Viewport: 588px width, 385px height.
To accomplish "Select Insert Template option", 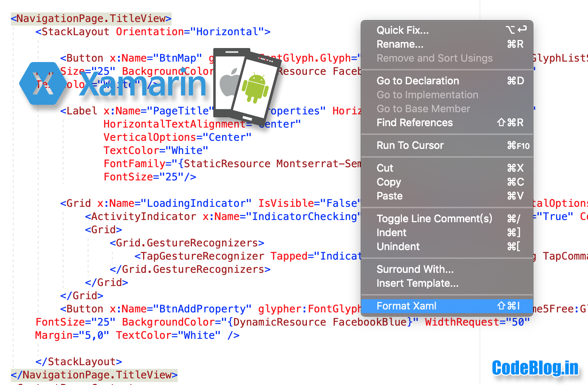I will (417, 283).
